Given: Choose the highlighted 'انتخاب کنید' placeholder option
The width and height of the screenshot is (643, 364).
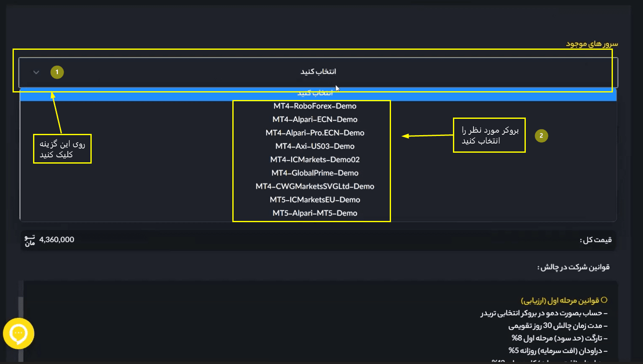Looking at the screenshot, I should pos(318,94).
